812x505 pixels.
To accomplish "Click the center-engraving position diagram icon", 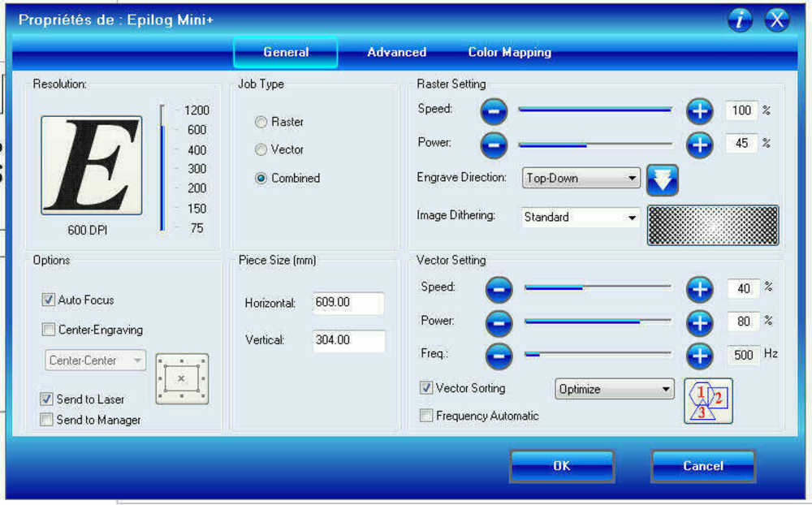I will coord(182,379).
